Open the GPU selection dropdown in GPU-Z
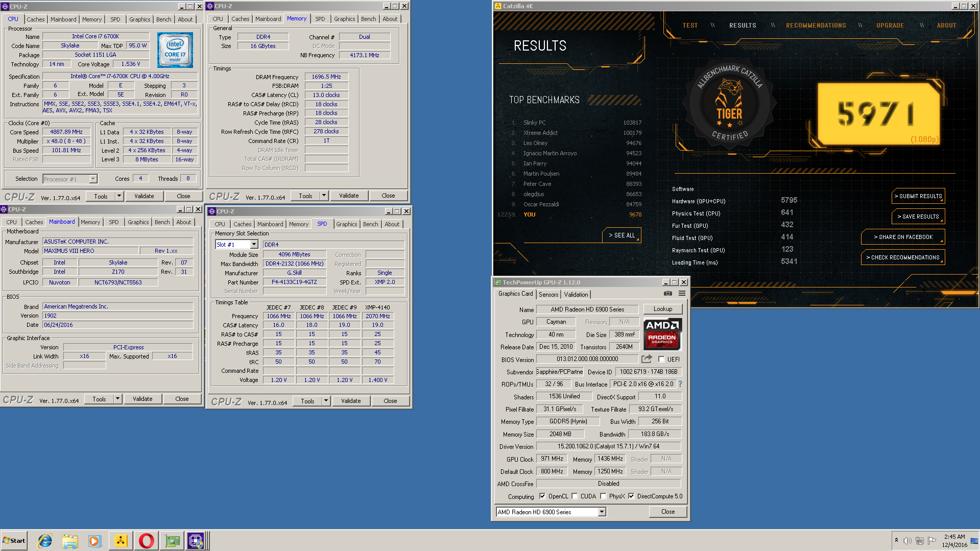Image resolution: width=980 pixels, height=551 pixels. coord(602,512)
